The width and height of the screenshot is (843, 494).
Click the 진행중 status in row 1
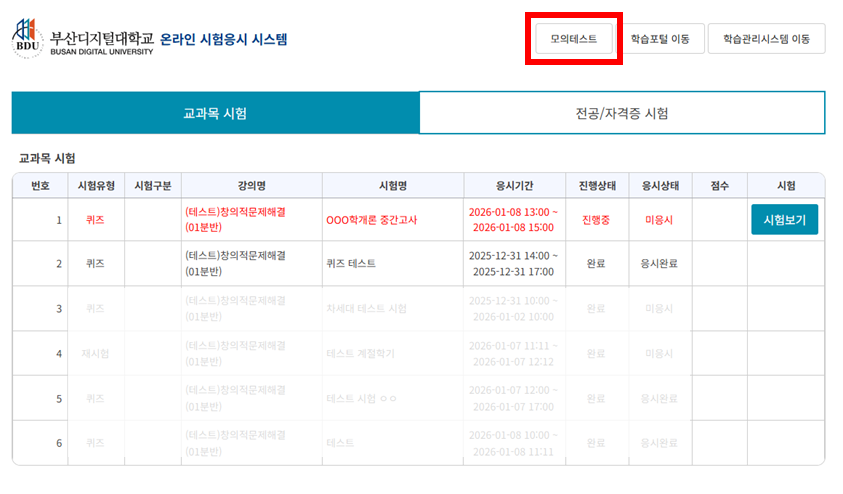tap(596, 220)
